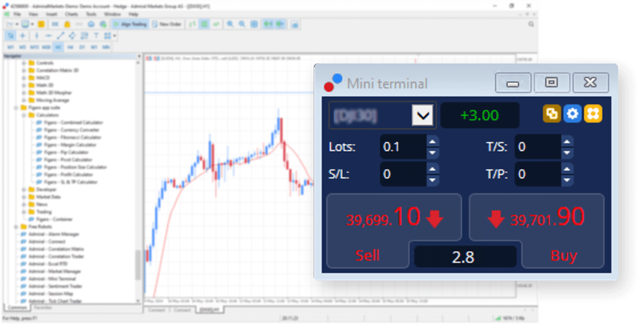This screenshot has height=324, width=644.
Task: Open the chart type dropdown arrow in toolbar
Action: tap(17, 25)
